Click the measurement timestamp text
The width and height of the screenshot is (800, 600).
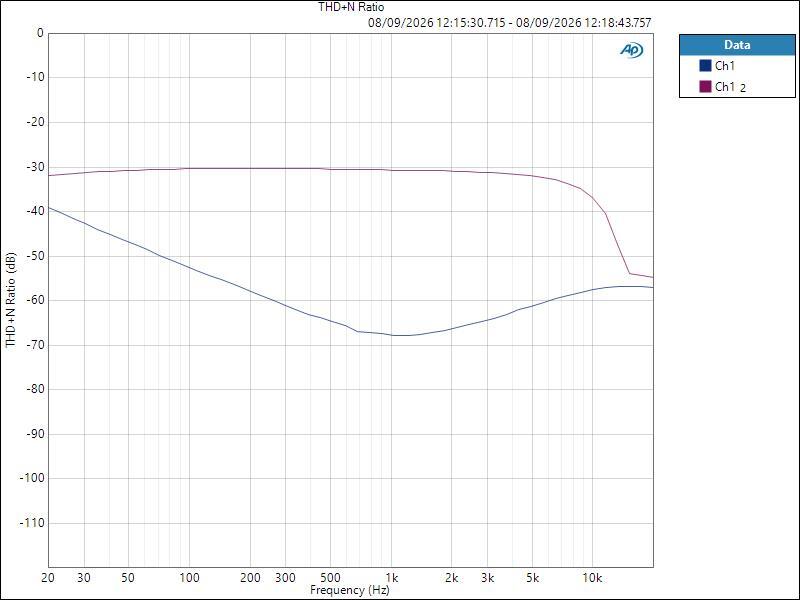[509, 22]
